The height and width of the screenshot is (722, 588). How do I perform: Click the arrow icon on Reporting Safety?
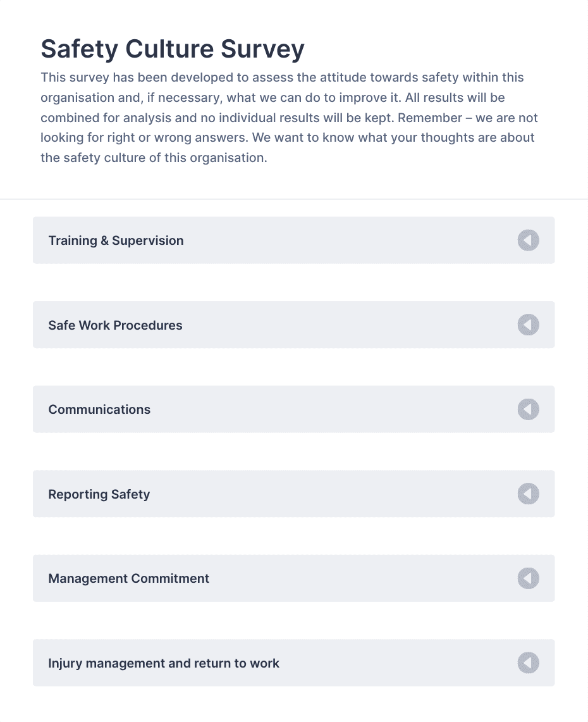[x=528, y=494]
